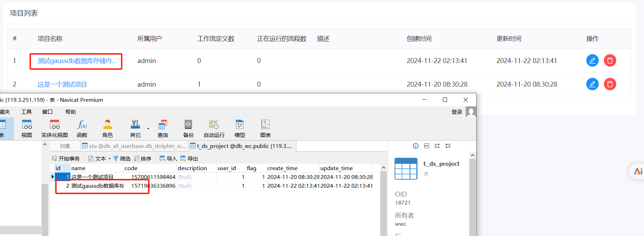Open the 视图 (View) toolbar item in Navicat
The image size is (644, 236).
[x=27, y=129]
